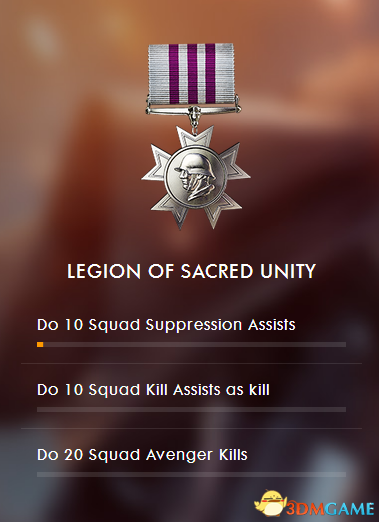Click the 3DMGAME watermark text
The width and height of the screenshot is (379, 522).
(x=330, y=509)
